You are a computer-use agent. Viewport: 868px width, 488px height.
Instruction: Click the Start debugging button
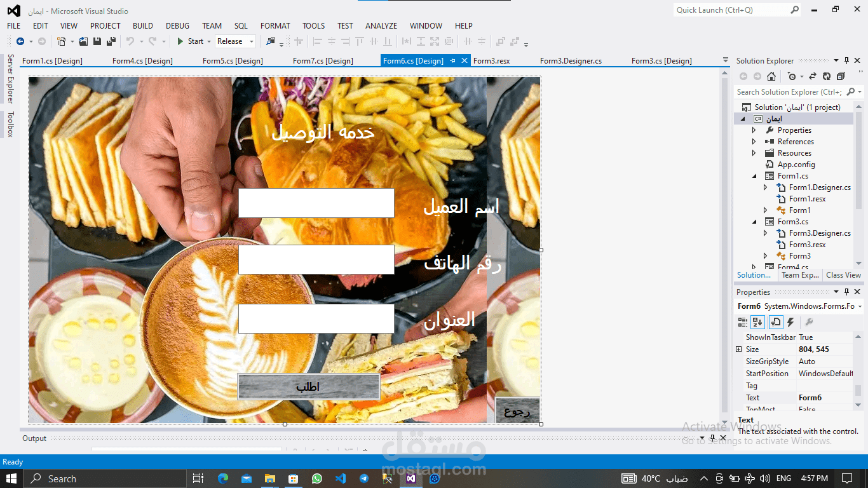[x=190, y=41]
